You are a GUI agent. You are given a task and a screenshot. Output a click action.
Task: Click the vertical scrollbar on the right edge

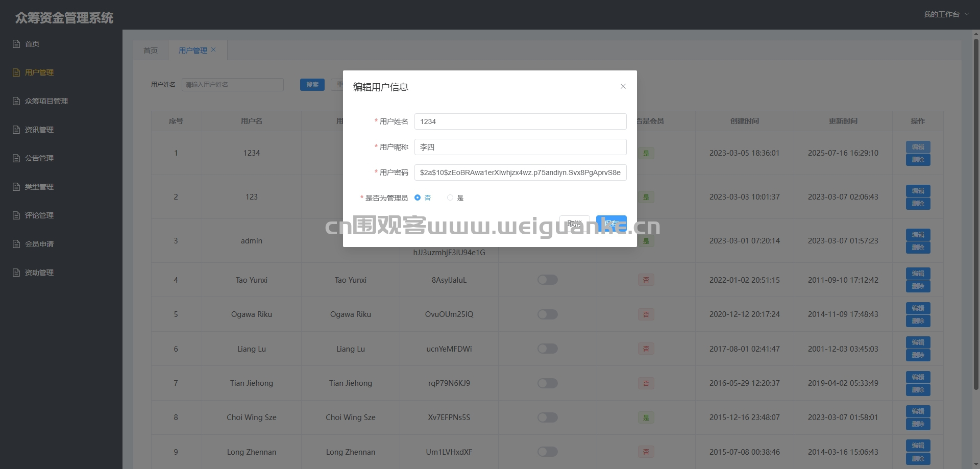976,214
